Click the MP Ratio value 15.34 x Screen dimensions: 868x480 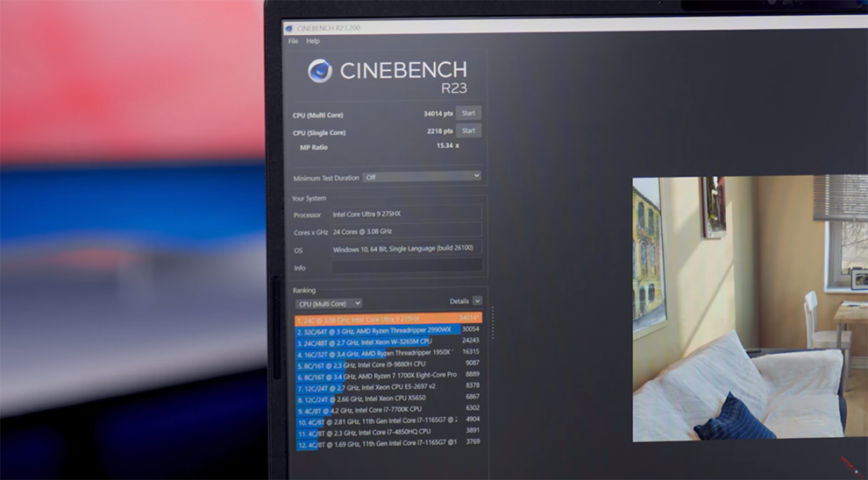coord(447,145)
